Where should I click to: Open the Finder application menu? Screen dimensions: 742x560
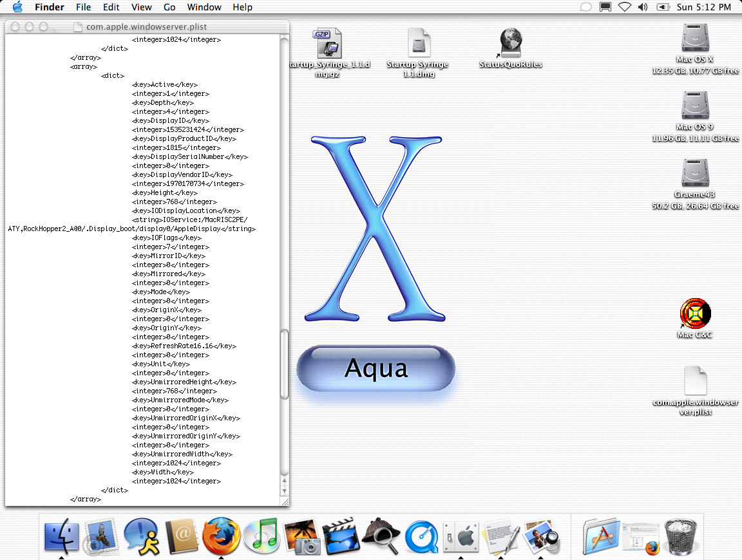pyautogui.click(x=49, y=7)
